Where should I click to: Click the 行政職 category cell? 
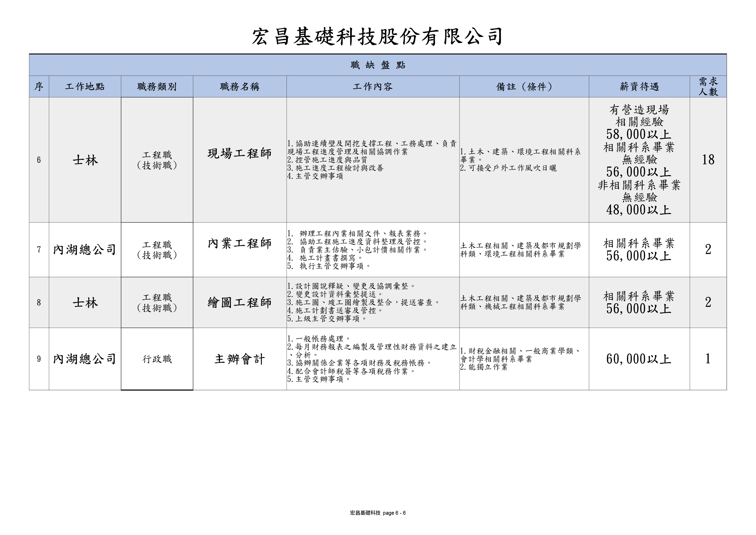157,359
